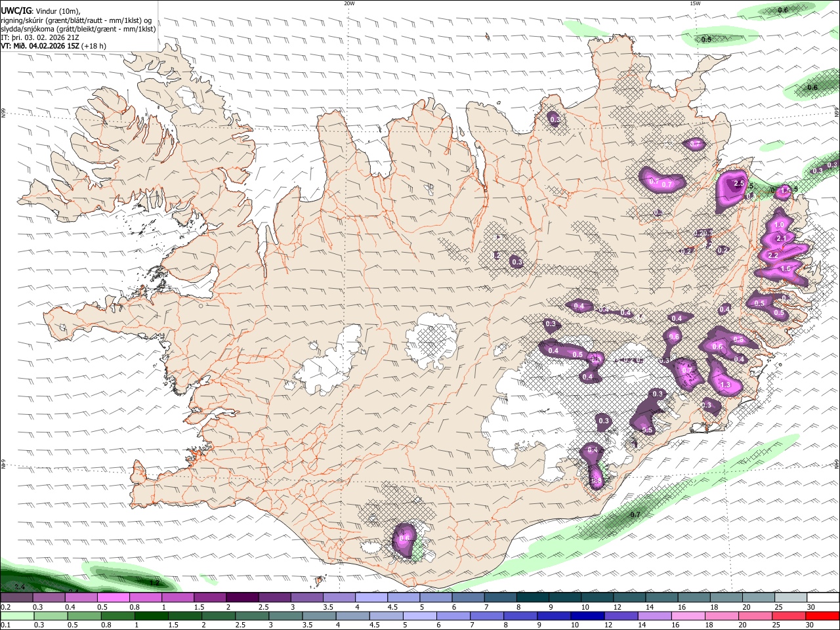Click the 1.3 snowfall value in southeast Iceland

tap(725, 385)
